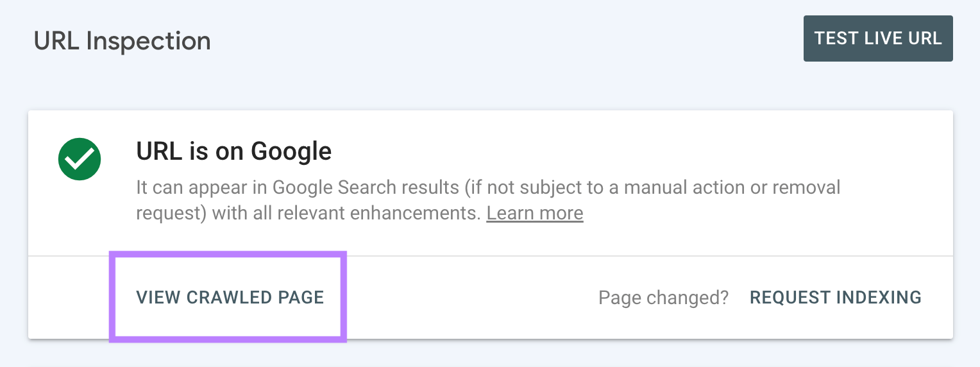Image resolution: width=980 pixels, height=367 pixels.
Task: Click the 'Page changed?' label
Action: pyautogui.click(x=663, y=298)
